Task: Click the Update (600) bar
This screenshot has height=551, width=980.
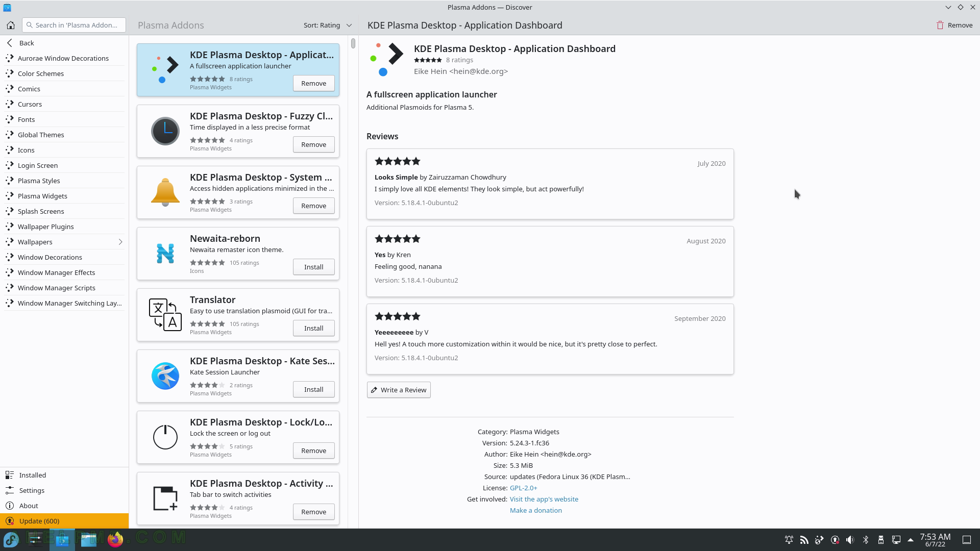Action: 64,521
